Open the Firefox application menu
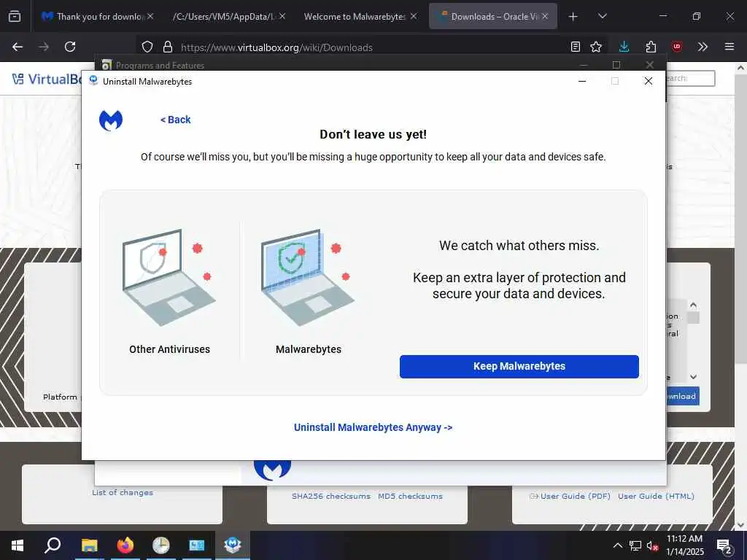The image size is (747, 560). (x=729, y=47)
